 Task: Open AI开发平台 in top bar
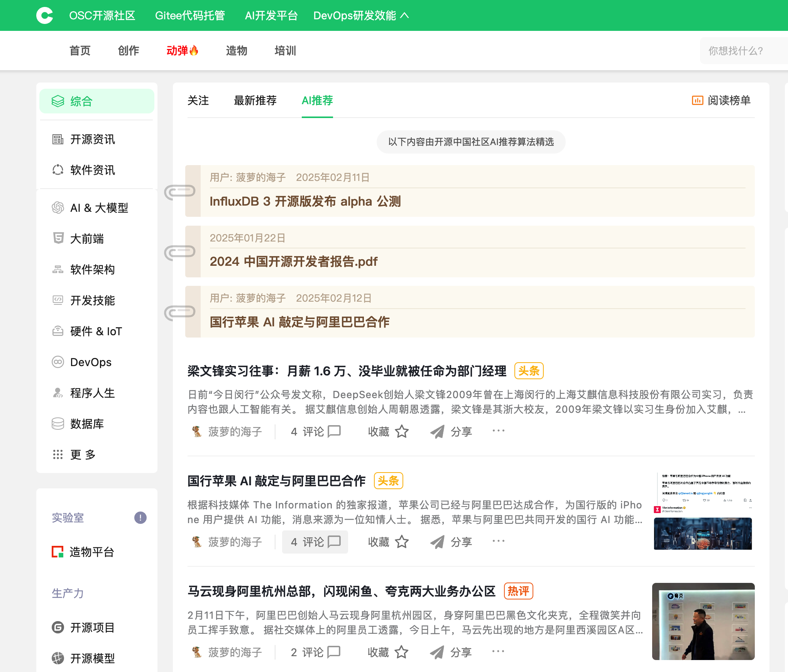271,15
